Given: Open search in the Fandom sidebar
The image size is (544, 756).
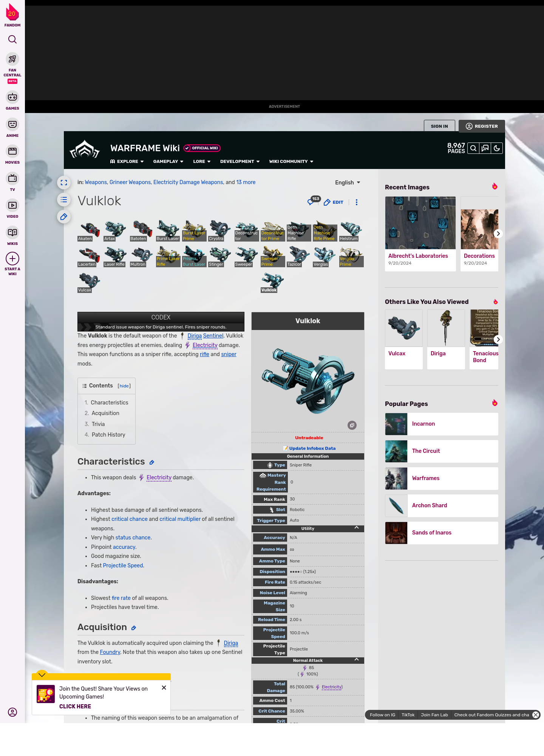Looking at the screenshot, I should click(x=12, y=39).
